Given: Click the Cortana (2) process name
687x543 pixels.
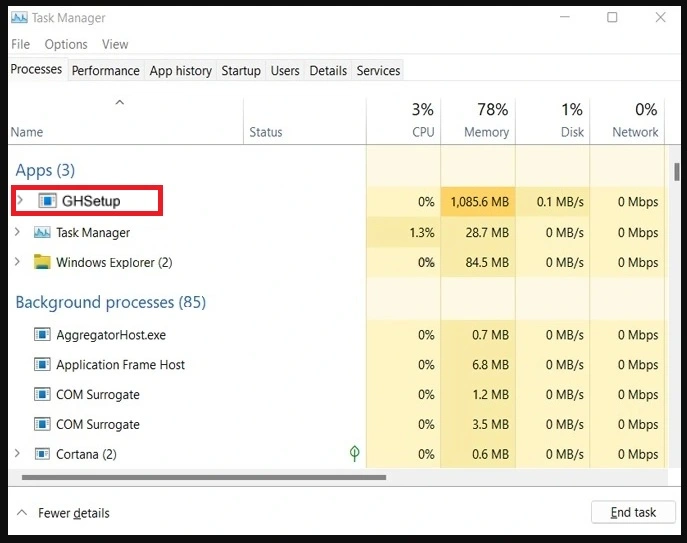Looking at the screenshot, I should tap(86, 454).
